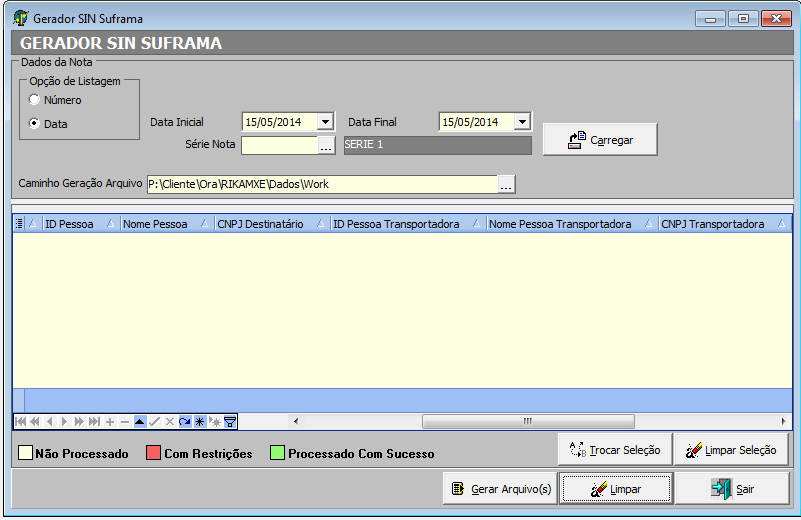This screenshot has height=520, width=801.
Task: Open the Data Final date dropdown
Action: pos(522,122)
